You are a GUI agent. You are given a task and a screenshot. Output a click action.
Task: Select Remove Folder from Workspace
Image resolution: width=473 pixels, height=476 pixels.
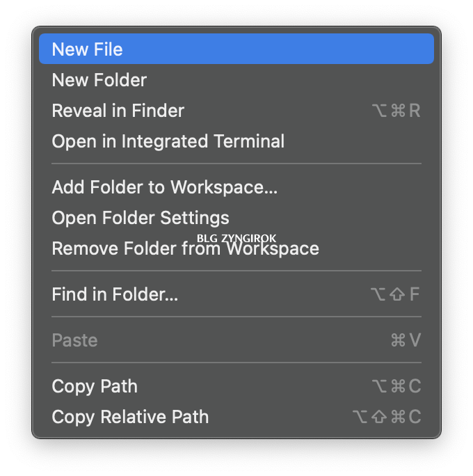point(236,248)
